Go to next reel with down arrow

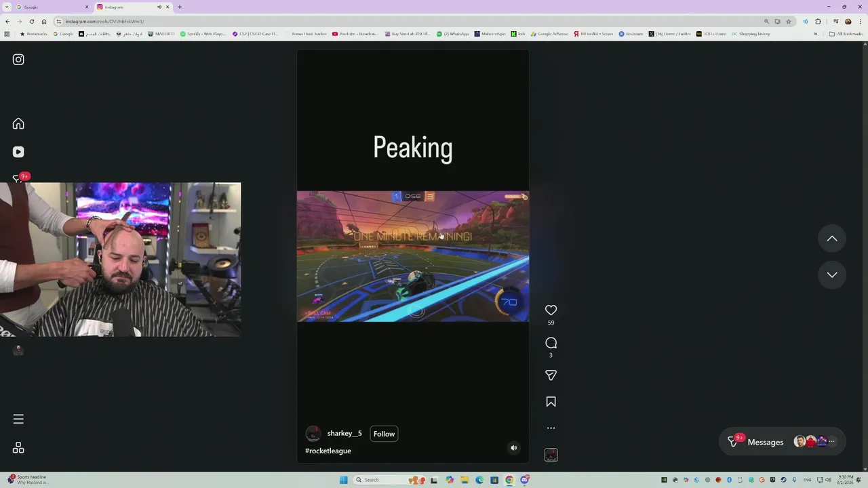pyautogui.click(x=832, y=274)
